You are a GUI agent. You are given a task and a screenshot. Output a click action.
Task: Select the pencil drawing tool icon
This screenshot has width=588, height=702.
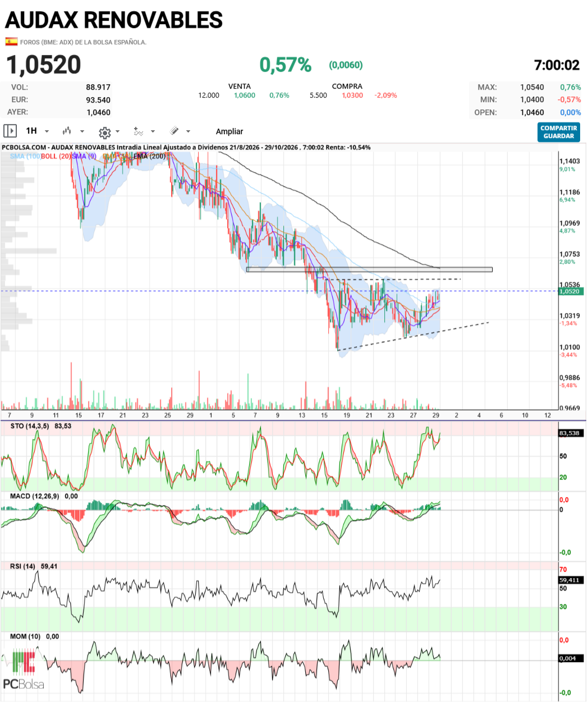click(x=174, y=131)
